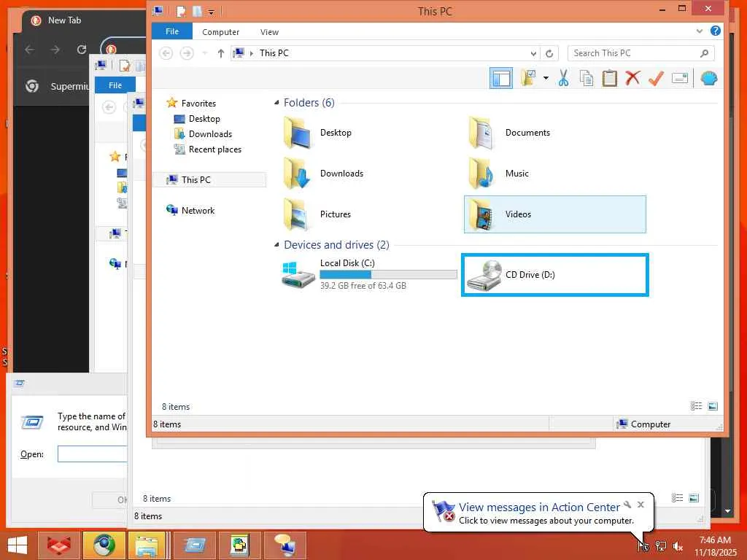Click the orange checkmark Properties icon
The image size is (747, 560).
pyautogui.click(x=656, y=78)
